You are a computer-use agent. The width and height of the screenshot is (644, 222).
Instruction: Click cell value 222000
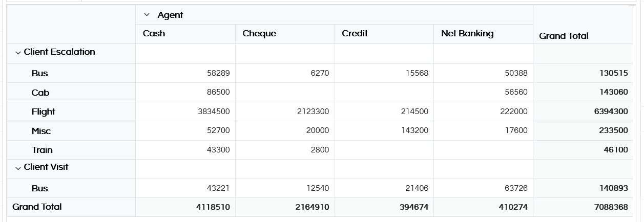tap(514, 112)
